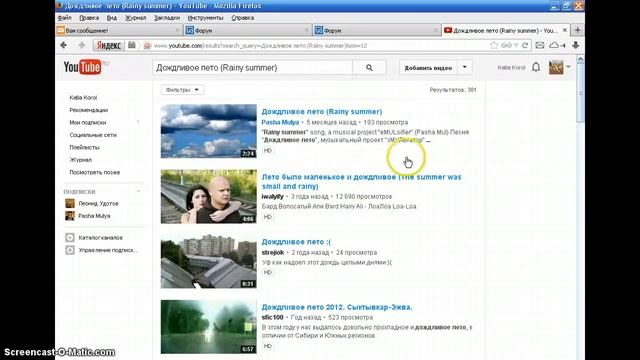Viewport: 640px width, 360px height.
Task: Close the YouTube tab
Action: (565, 30)
